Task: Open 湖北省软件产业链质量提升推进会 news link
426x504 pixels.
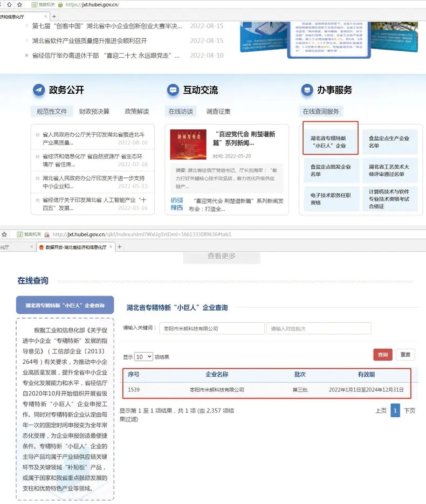Action: point(90,41)
